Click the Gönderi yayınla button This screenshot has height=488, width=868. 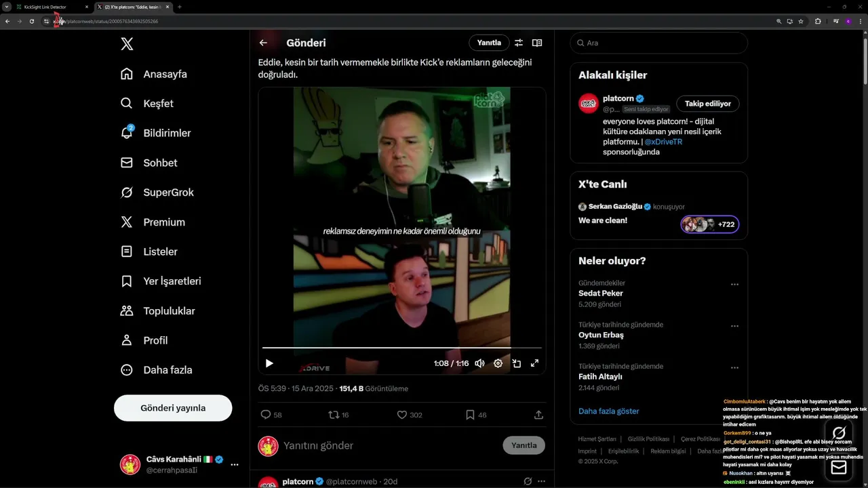[173, 408]
